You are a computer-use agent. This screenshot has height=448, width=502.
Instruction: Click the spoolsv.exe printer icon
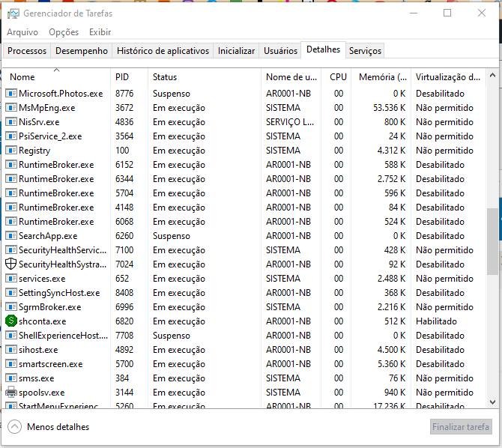pos(11,393)
